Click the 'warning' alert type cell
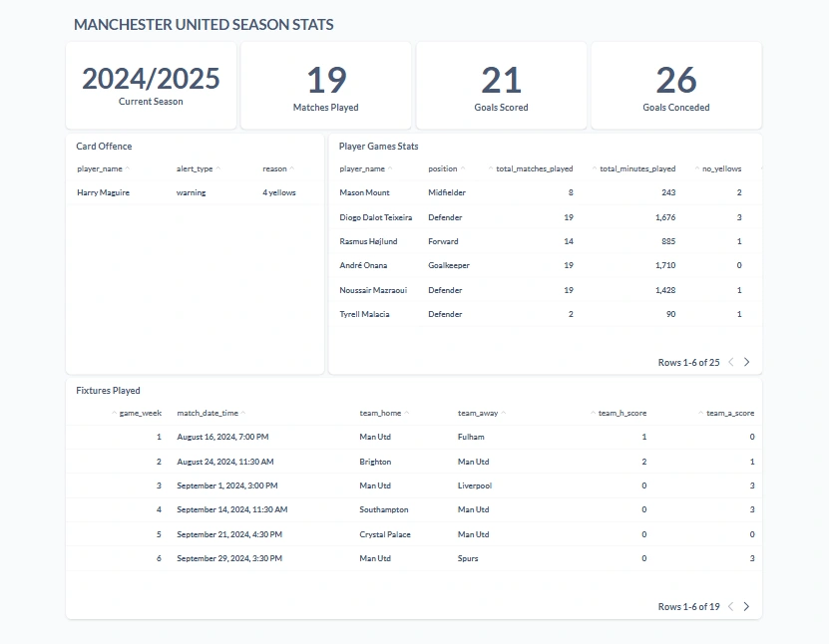 [191, 192]
